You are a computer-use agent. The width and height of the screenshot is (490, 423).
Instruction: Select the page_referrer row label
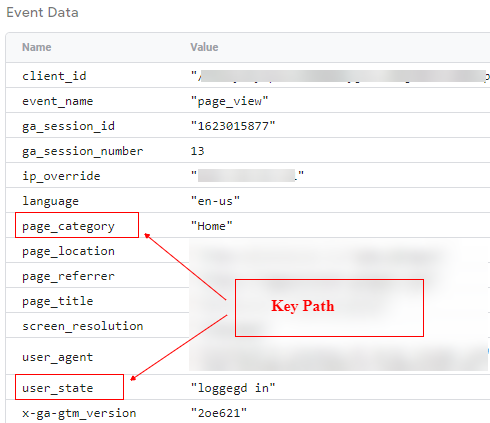click(68, 276)
